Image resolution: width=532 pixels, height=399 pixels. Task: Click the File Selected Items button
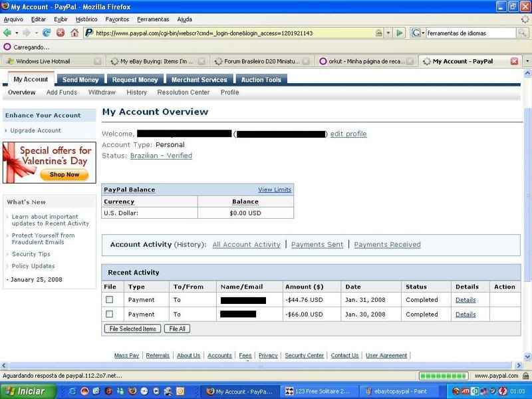point(132,329)
